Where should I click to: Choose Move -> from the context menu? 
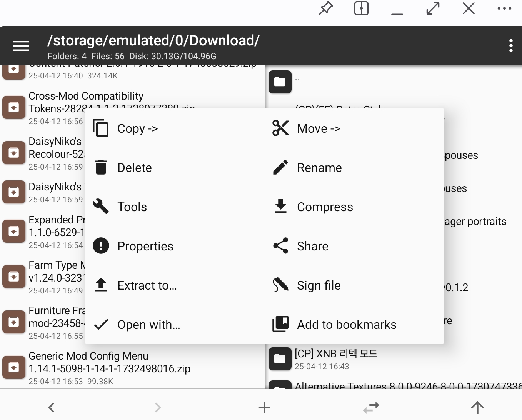pyautogui.click(x=354, y=128)
